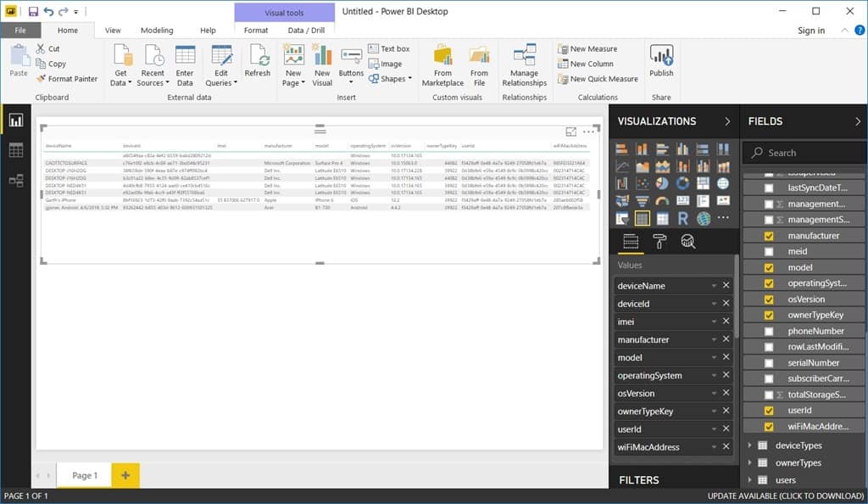Open the File menu

pos(20,31)
